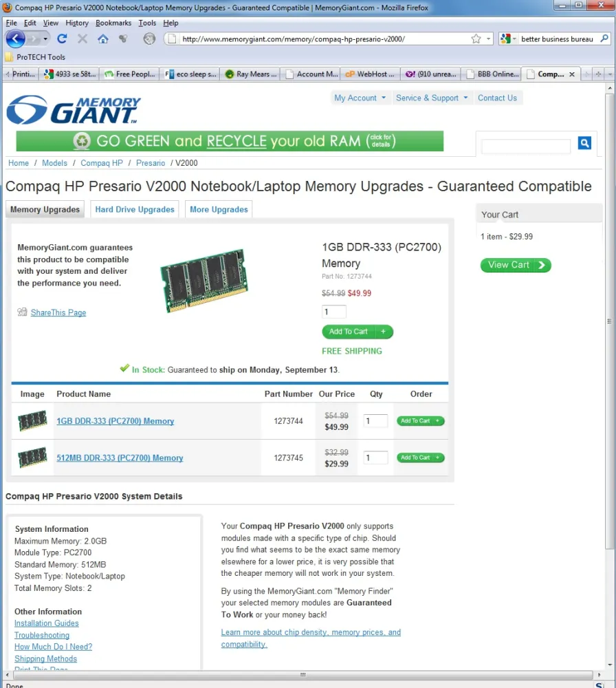Switch to the Hard Drive Upgrades tab
This screenshot has width=616, height=688.
click(x=135, y=209)
